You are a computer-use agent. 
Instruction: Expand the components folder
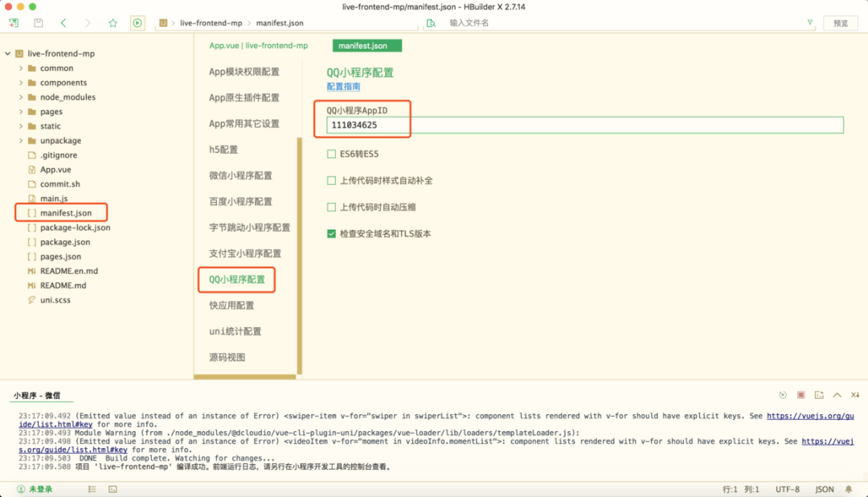click(21, 83)
